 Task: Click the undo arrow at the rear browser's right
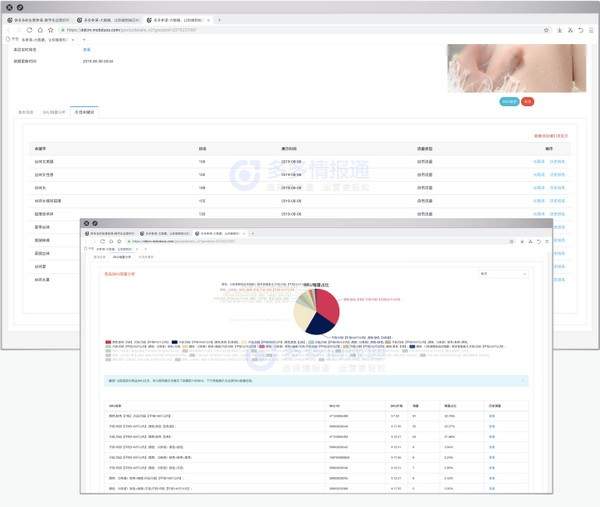click(x=581, y=30)
